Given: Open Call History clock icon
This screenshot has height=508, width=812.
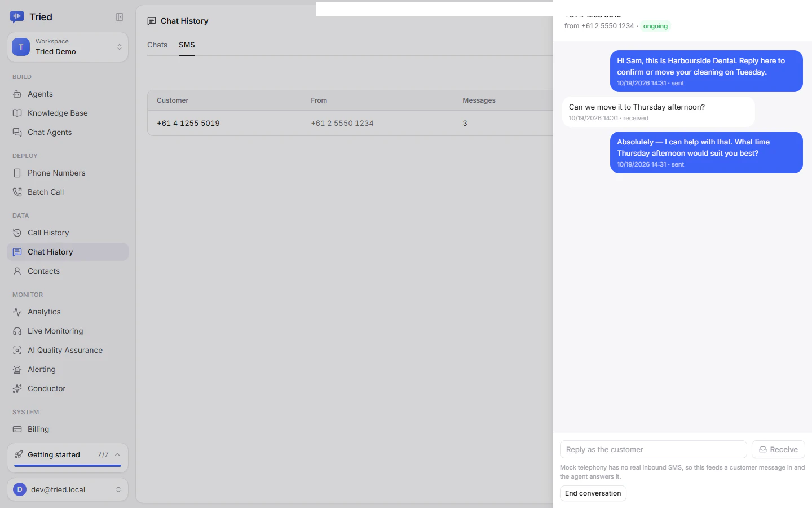Looking at the screenshot, I should coord(17,233).
